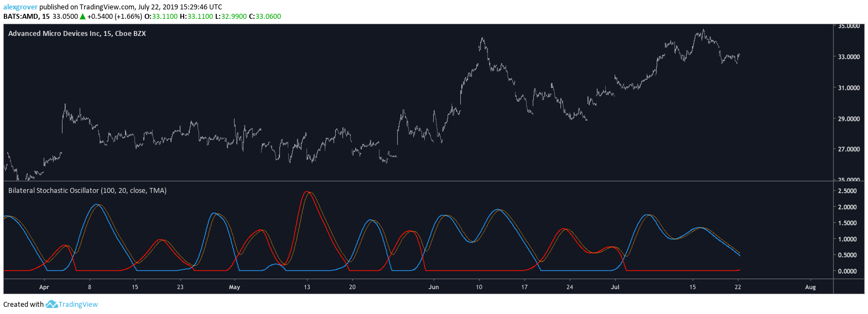Click the Bilateral Stochastic Oscillator indicator label
The width and height of the screenshot is (868, 314).
87,191
